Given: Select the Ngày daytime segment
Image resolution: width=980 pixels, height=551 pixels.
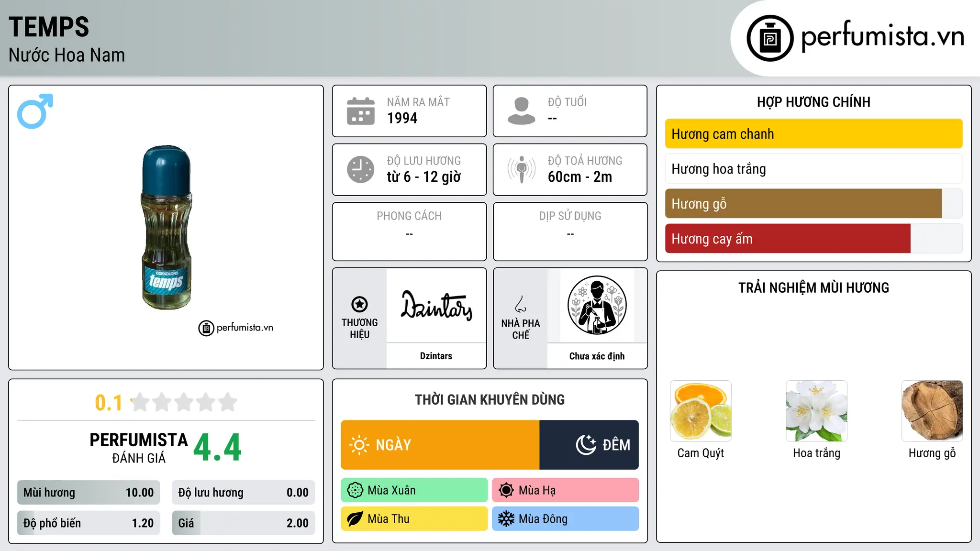Looking at the screenshot, I should (x=440, y=445).
